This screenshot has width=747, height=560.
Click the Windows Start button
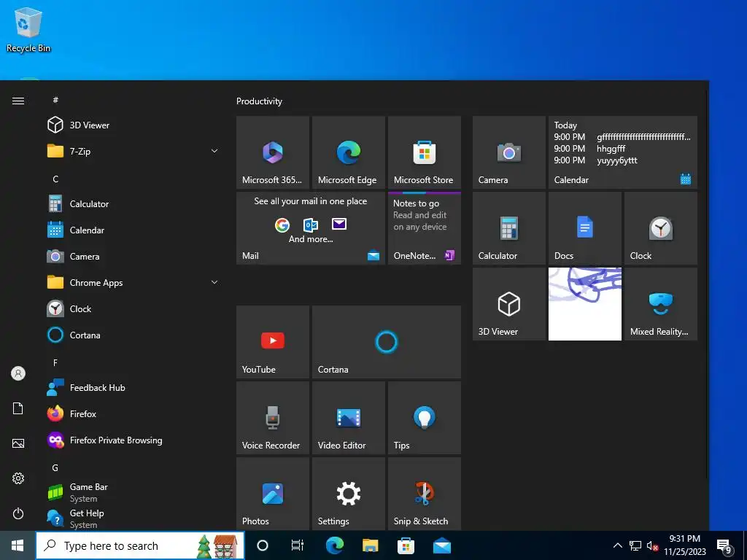coord(18,545)
